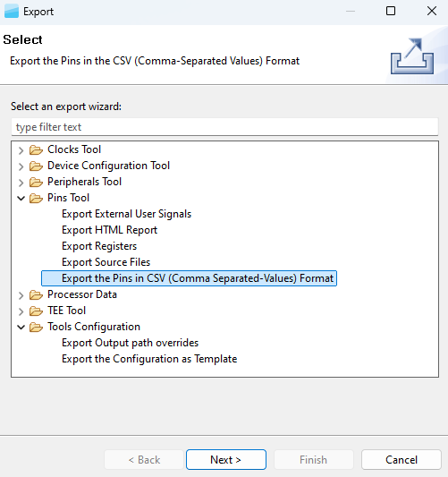Select Export the Configuration as Template
The height and width of the screenshot is (477, 448).
pyautogui.click(x=149, y=359)
